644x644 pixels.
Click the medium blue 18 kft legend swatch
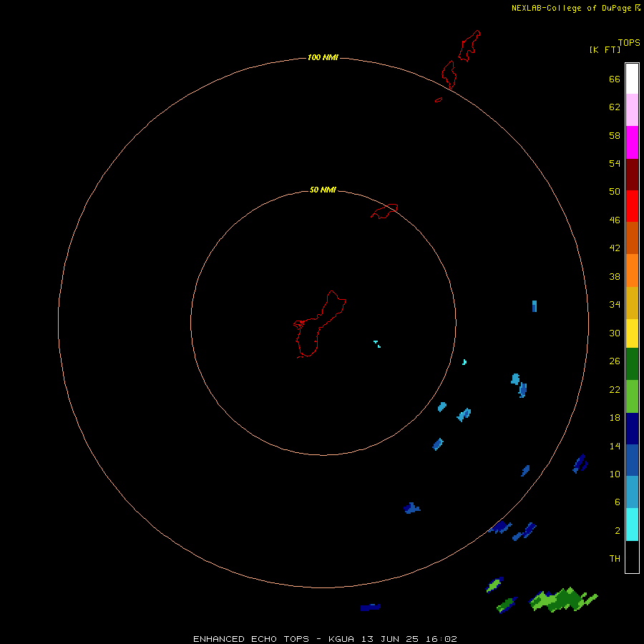[632, 460]
